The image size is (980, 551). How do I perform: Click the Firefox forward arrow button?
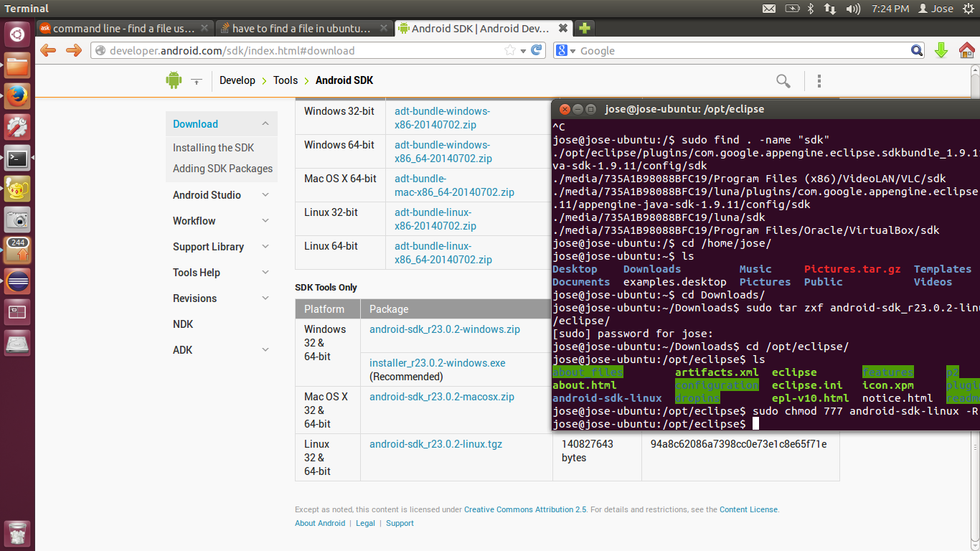coord(73,50)
